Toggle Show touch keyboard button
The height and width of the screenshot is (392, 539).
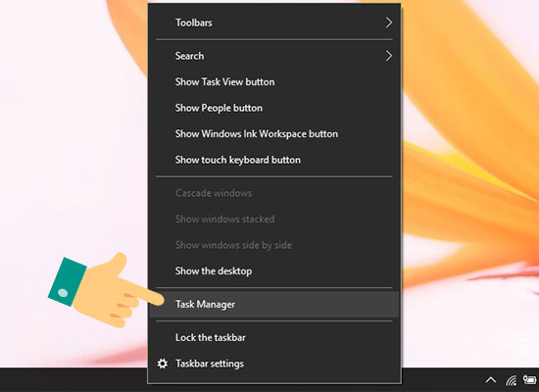pos(274,160)
